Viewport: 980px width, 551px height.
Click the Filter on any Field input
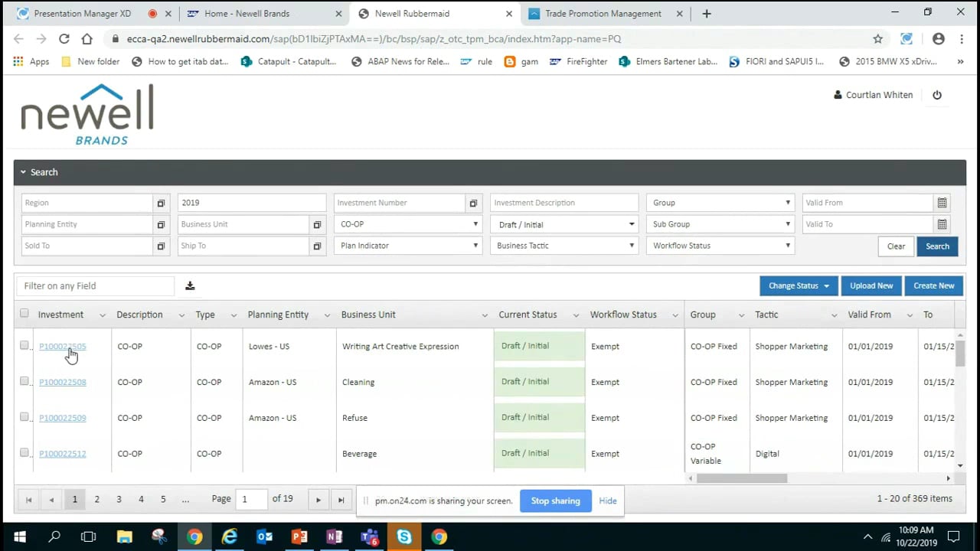click(96, 285)
